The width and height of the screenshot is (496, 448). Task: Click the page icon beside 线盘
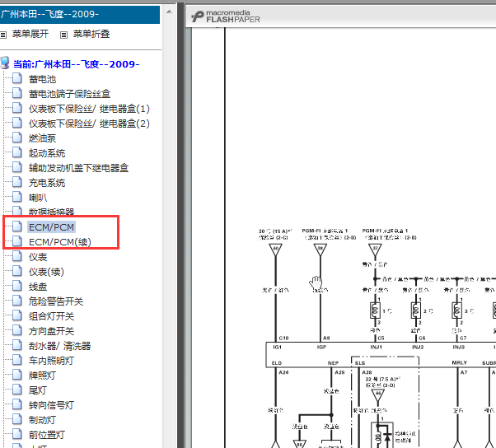pyautogui.click(x=17, y=286)
